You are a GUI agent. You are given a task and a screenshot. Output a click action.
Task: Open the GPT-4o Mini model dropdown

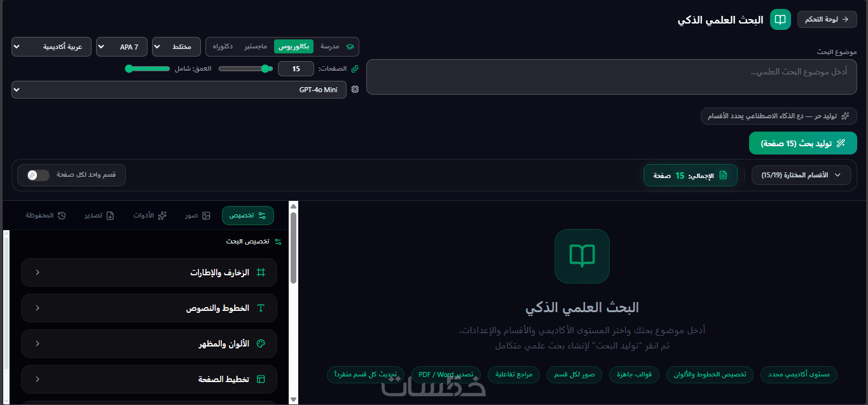[x=179, y=90]
